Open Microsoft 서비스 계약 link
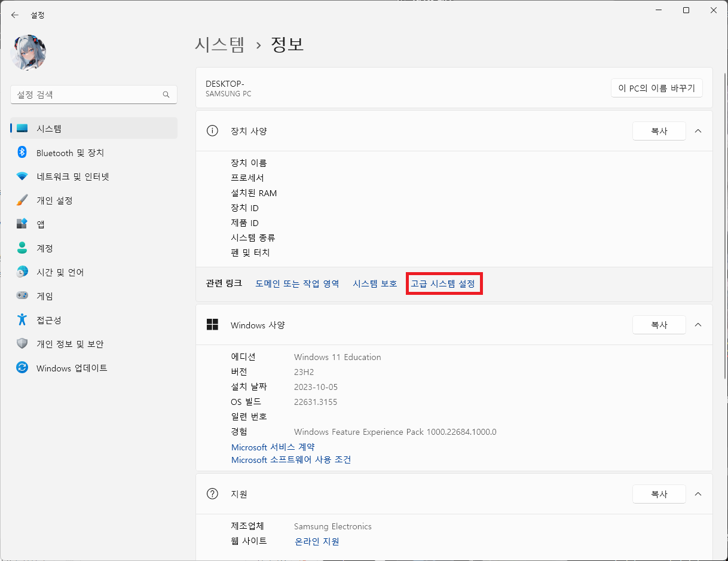This screenshot has width=728, height=561. pos(273,447)
